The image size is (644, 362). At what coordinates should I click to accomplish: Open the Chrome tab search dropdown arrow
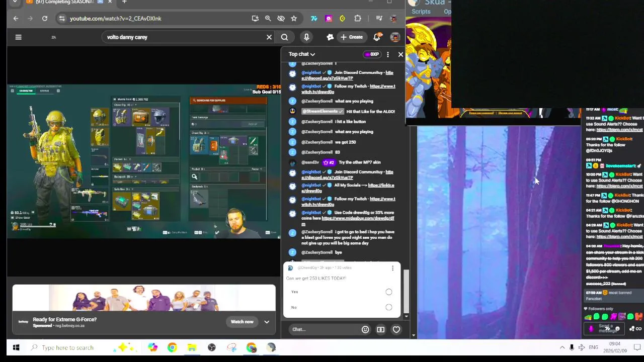[15, 2]
